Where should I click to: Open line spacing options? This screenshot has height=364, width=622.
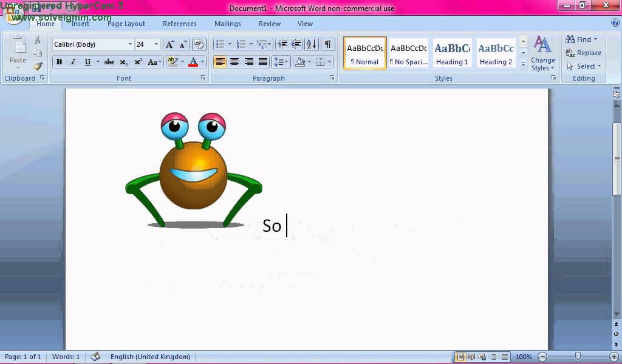(x=281, y=62)
